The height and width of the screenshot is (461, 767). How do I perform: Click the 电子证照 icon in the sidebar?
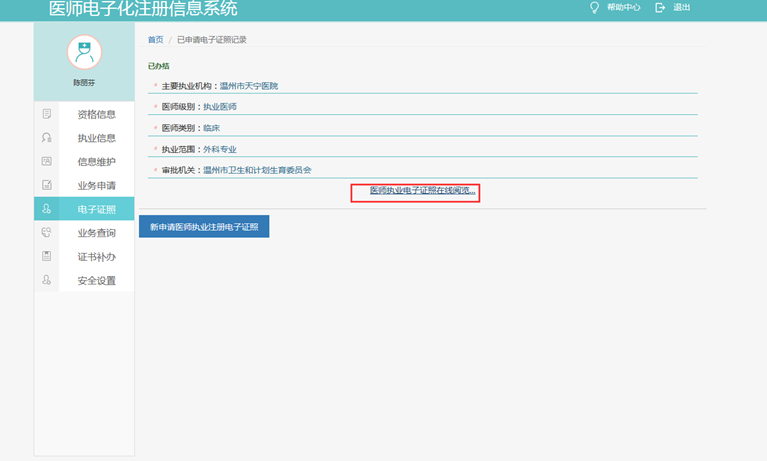tap(46, 209)
